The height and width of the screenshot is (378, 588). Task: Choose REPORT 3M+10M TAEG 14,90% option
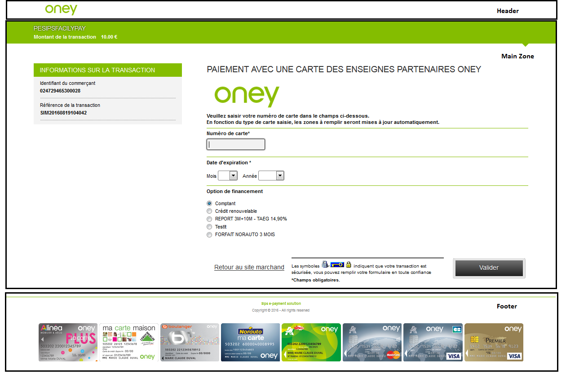pos(209,219)
